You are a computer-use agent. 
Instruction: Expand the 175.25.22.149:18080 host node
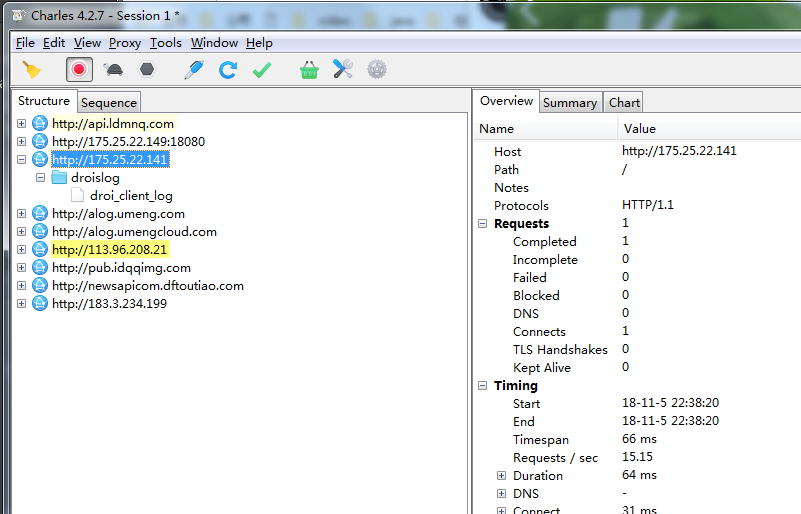pyautogui.click(x=21, y=142)
